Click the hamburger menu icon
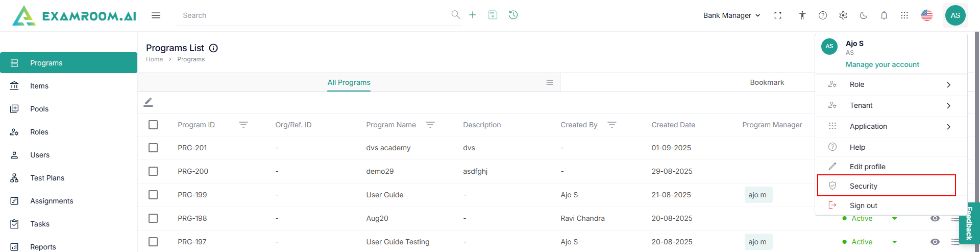 (x=156, y=15)
